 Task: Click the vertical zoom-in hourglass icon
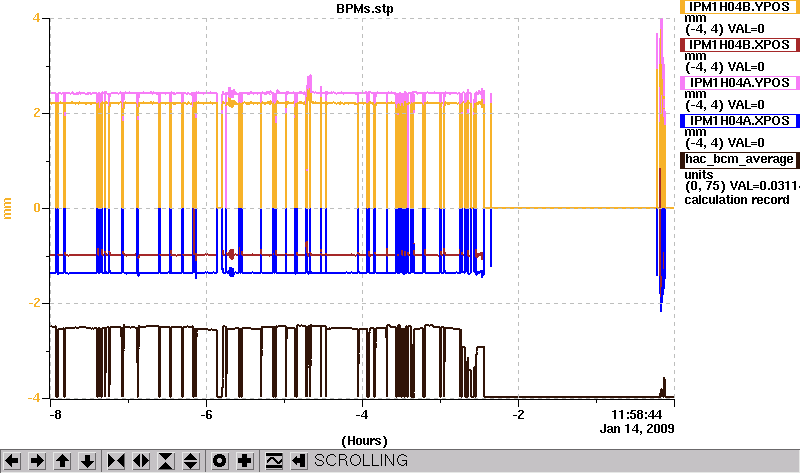166,461
